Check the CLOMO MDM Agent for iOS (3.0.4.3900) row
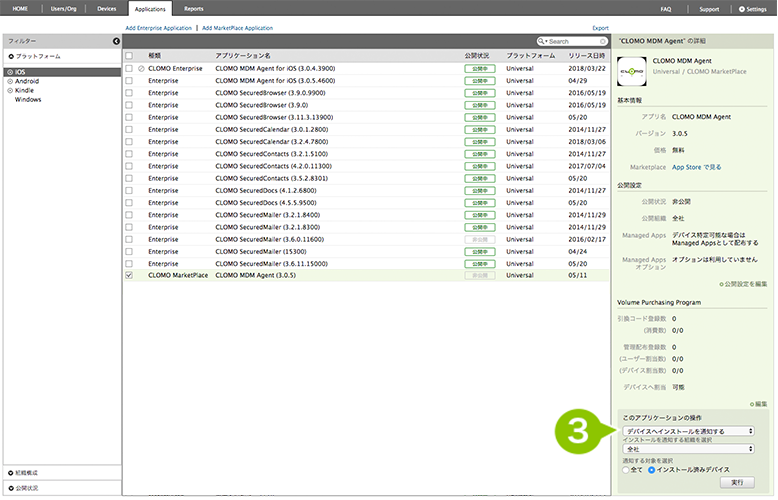This screenshot has height=500, width=778. pos(129,68)
